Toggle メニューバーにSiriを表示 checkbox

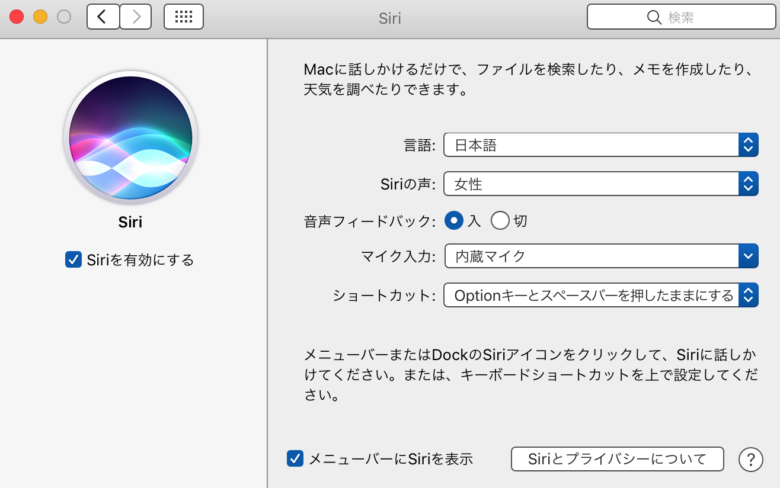(295, 459)
